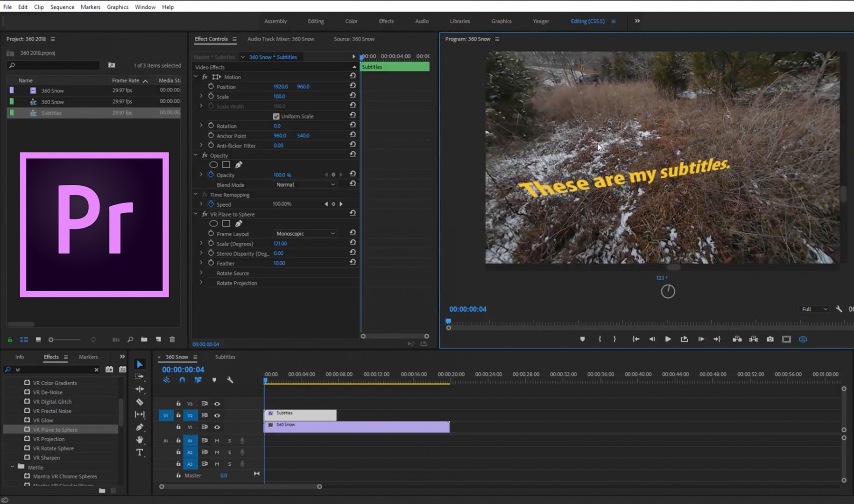This screenshot has width=854, height=504.
Task: Select the Razor tool
Action: 139,402
